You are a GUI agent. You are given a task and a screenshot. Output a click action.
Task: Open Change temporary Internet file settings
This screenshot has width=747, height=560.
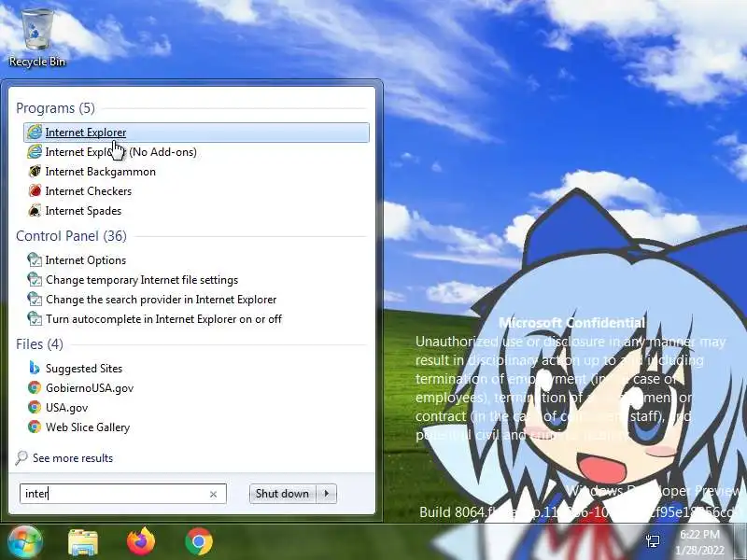[142, 279]
